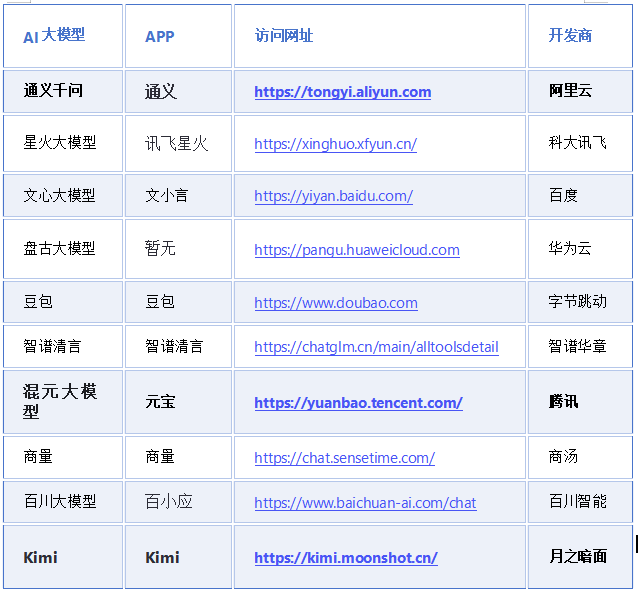The height and width of the screenshot is (594, 638).
Task: Click the '访问网址' header cell
Action: click(x=284, y=36)
